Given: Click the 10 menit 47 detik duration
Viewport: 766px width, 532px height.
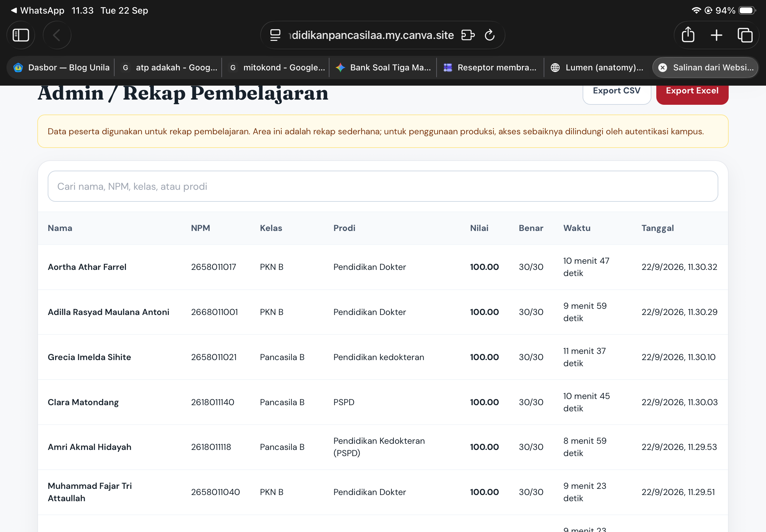Looking at the screenshot, I should (x=586, y=267).
